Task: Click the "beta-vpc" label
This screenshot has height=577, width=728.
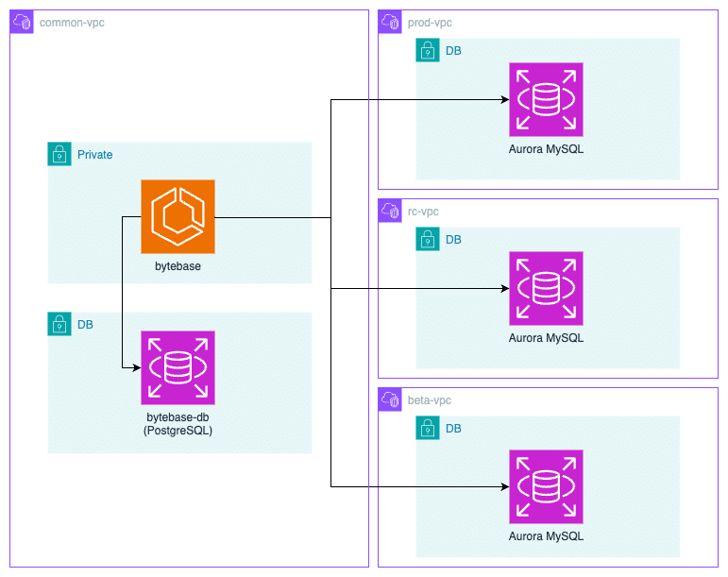Action: tap(430, 400)
